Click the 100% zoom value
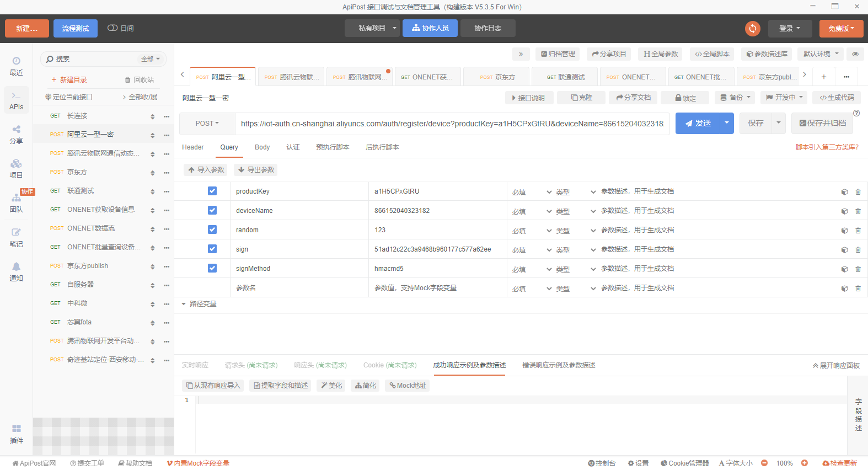 [x=784, y=463]
